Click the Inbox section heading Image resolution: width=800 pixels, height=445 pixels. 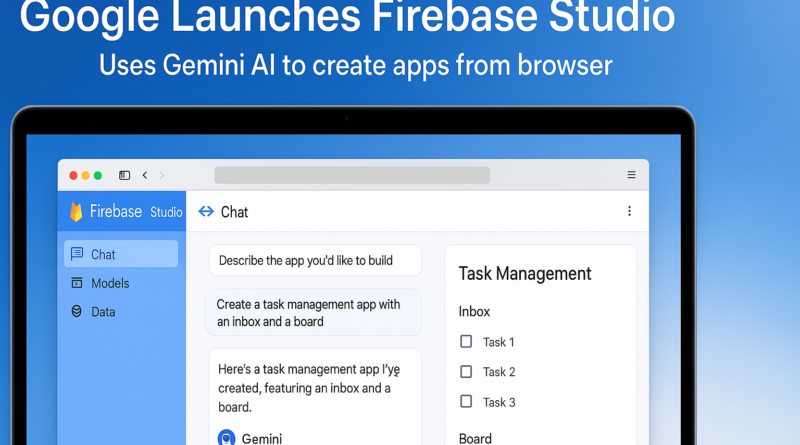tap(474, 311)
